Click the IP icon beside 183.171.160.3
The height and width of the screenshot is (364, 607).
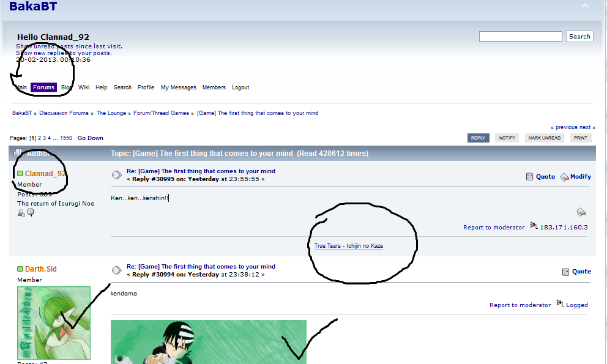(534, 226)
